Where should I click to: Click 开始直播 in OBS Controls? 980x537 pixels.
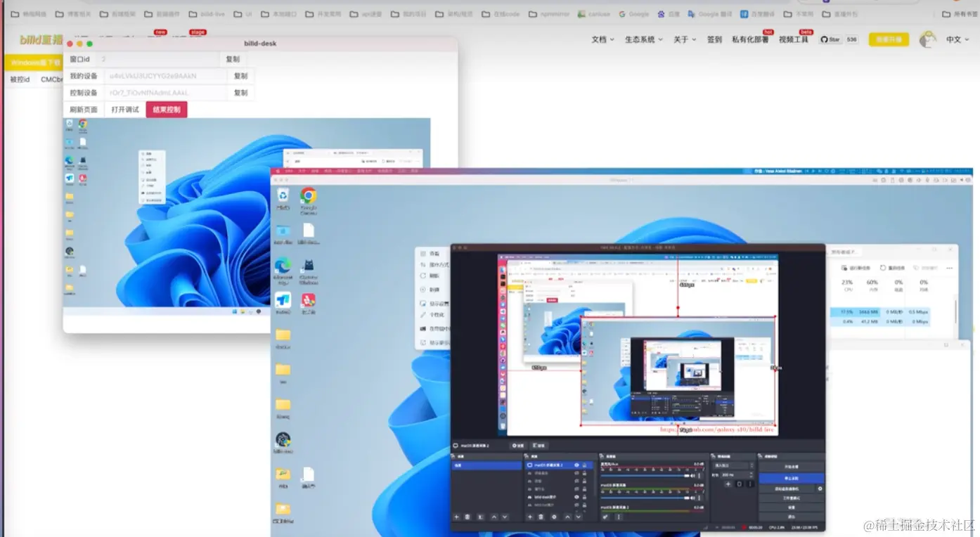click(x=791, y=467)
